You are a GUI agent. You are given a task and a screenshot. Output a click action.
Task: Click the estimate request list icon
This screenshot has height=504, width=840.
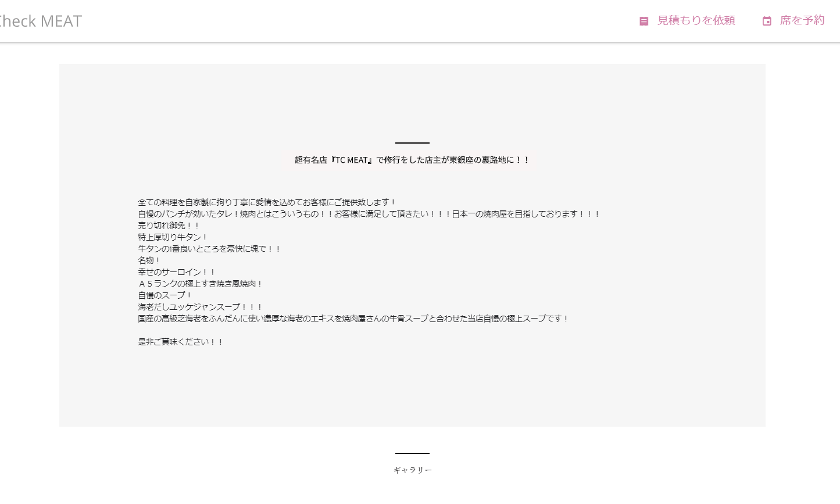point(644,21)
